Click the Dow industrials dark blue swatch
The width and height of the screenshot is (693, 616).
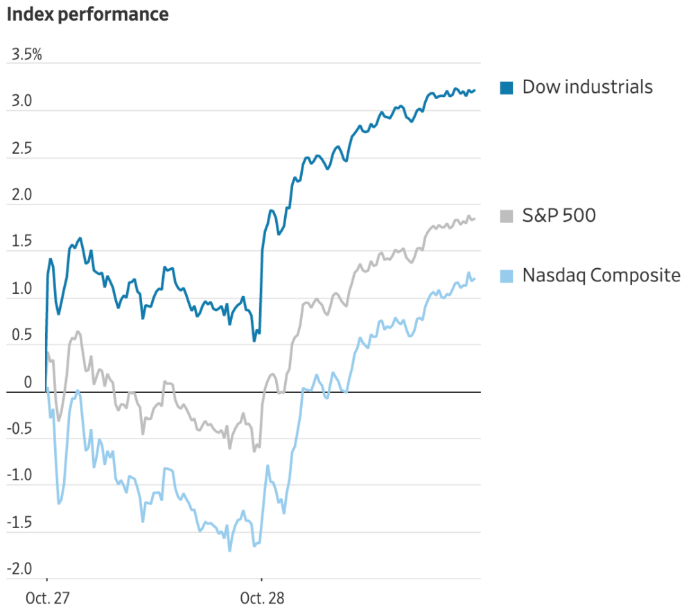coord(507,88)
